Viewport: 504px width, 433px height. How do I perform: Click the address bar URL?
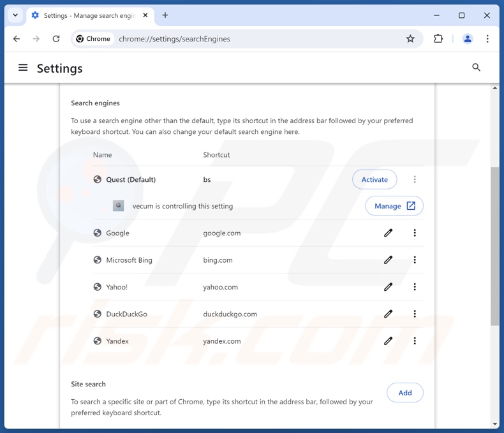point(175,39)
